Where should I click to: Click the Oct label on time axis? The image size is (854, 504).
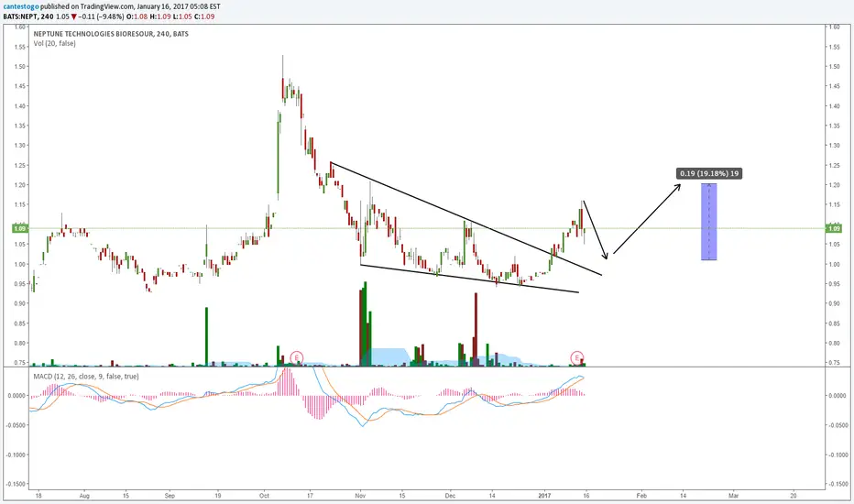pos(265,496)
